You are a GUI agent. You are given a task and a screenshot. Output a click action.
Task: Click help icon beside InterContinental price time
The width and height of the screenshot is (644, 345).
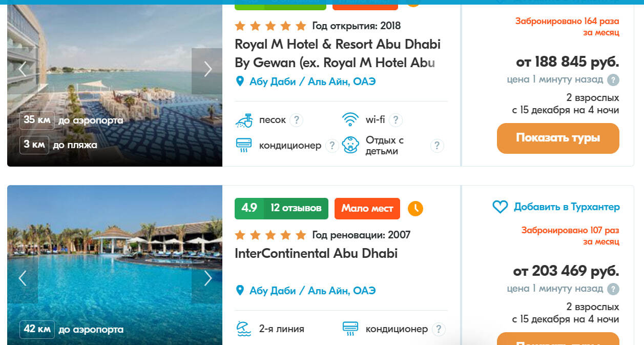pos(613,289)
